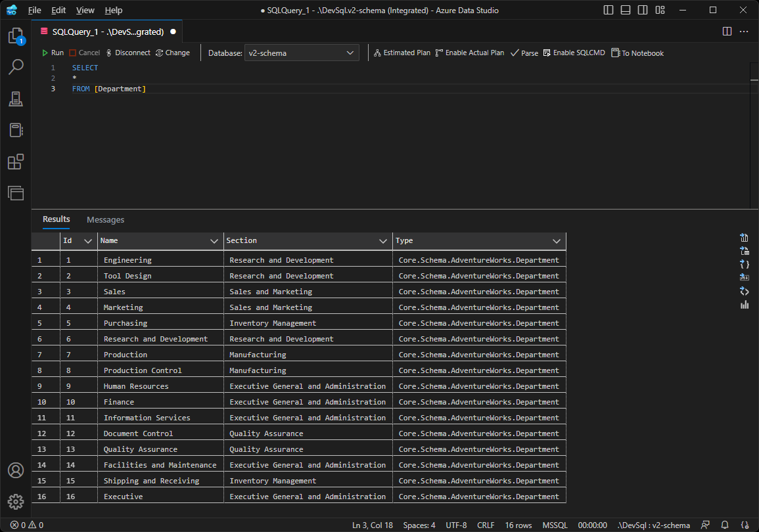Toggle Primary Side Bar layout icon
This screenshot has height=532, width=759.
point(609,10)
